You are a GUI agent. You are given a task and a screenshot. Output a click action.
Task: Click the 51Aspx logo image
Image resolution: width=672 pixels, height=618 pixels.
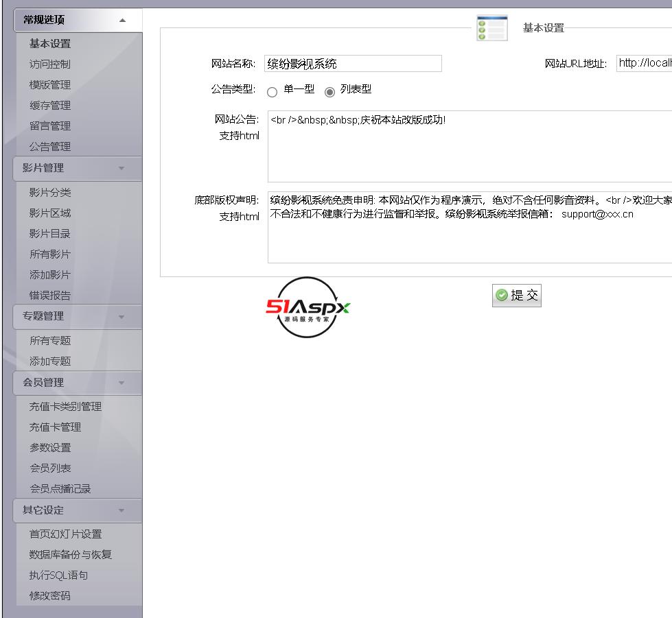tap(308, 307)
